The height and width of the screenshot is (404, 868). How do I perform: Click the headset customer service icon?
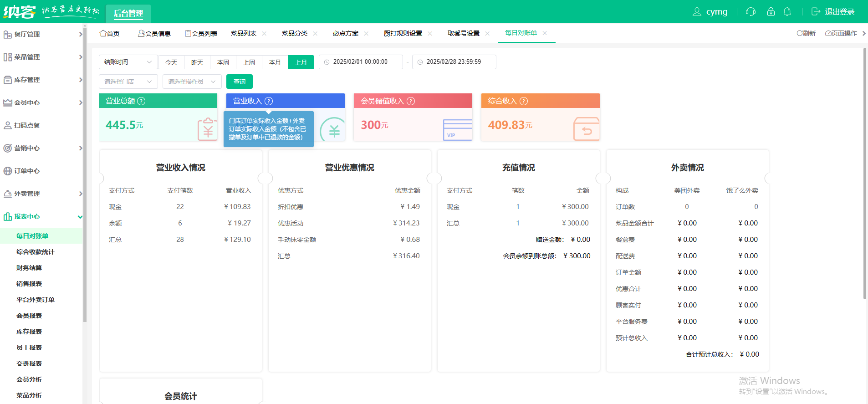click(x=751, y=12)
